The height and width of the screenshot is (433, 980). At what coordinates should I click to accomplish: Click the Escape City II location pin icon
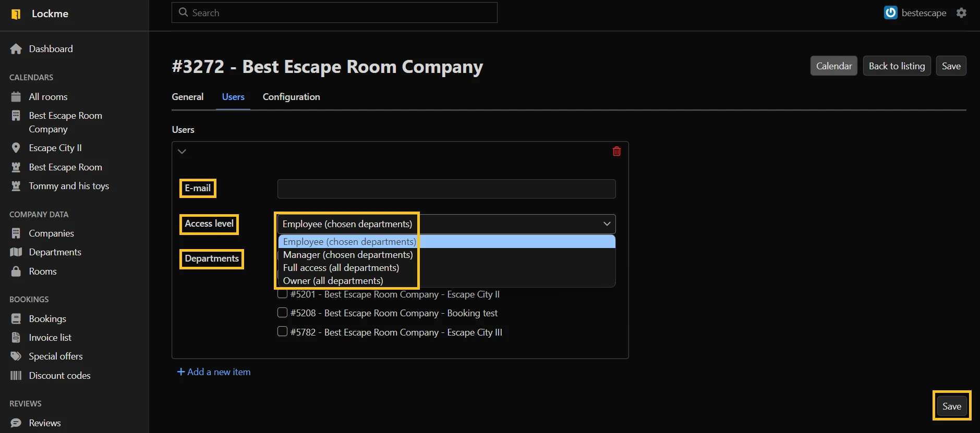[16, 148]
